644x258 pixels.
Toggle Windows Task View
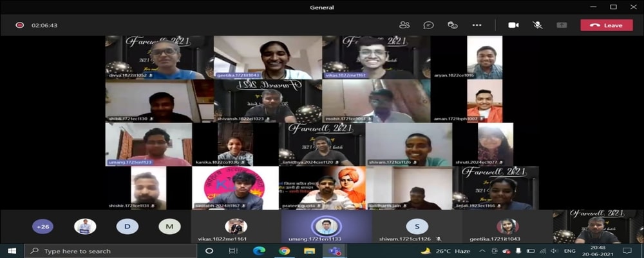tap(233, 251)
